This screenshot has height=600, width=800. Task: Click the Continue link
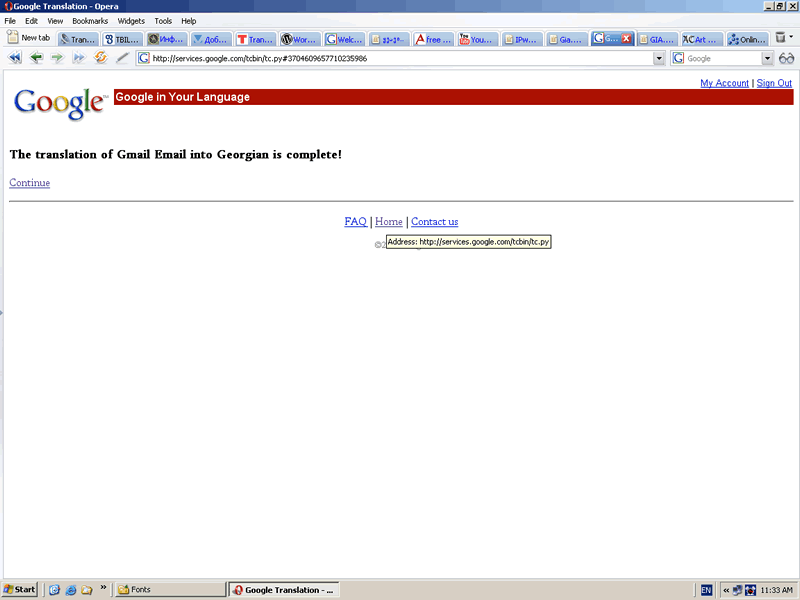coord(30,183)
